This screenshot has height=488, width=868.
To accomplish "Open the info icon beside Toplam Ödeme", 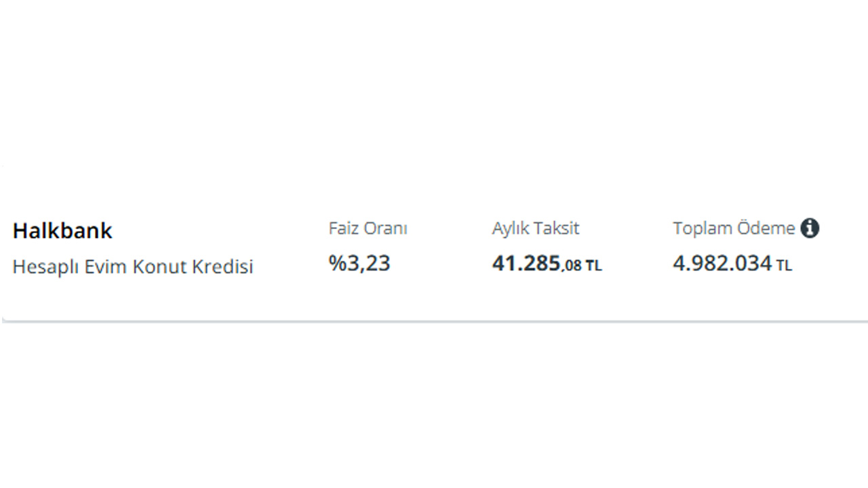I will coord(810,228).
